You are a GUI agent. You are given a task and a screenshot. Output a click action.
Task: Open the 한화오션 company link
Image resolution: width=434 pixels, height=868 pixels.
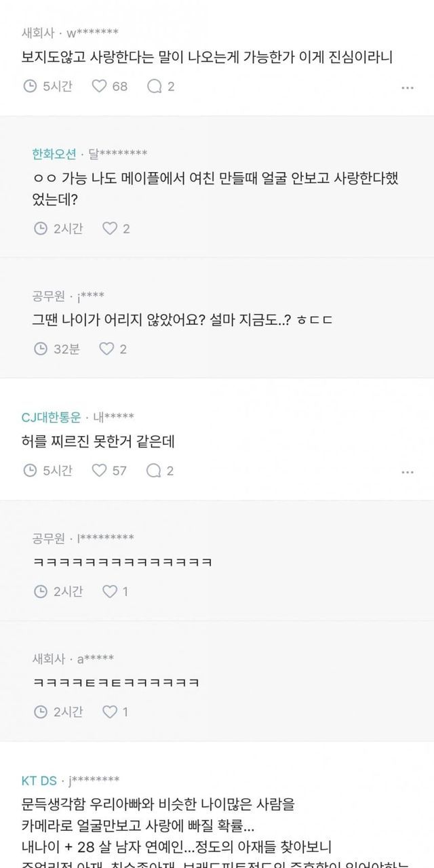[55, 153]
